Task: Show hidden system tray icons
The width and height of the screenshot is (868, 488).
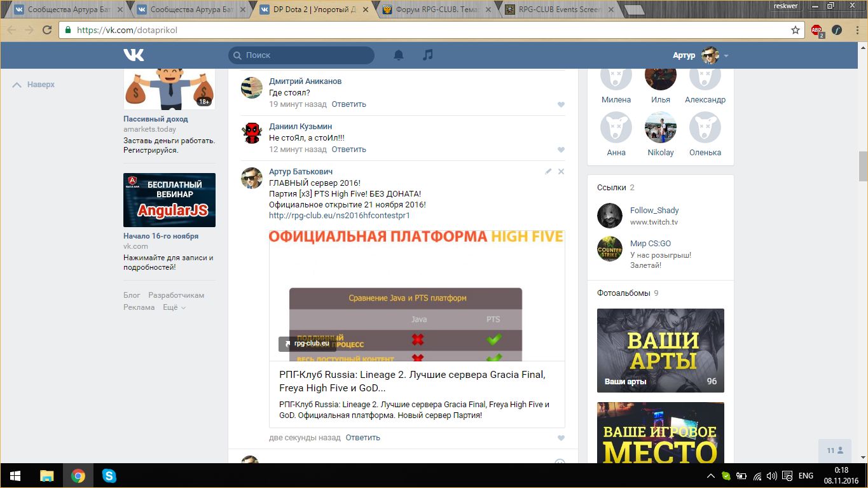Action: tap(710, 476)
